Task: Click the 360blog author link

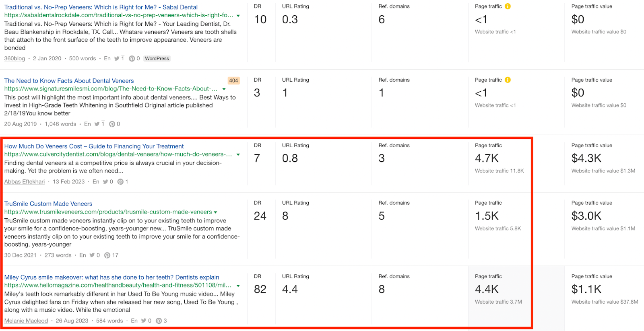Action: click(14, 59)
